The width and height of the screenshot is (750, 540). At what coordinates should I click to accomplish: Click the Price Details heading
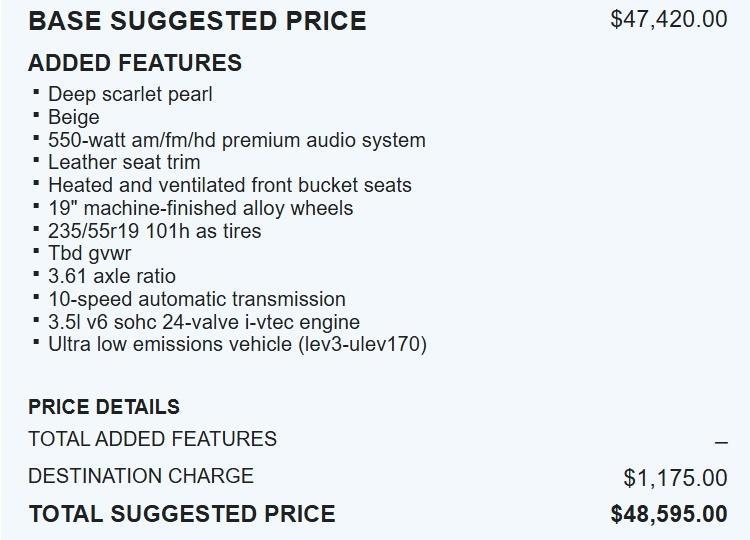tap(104, 407)
